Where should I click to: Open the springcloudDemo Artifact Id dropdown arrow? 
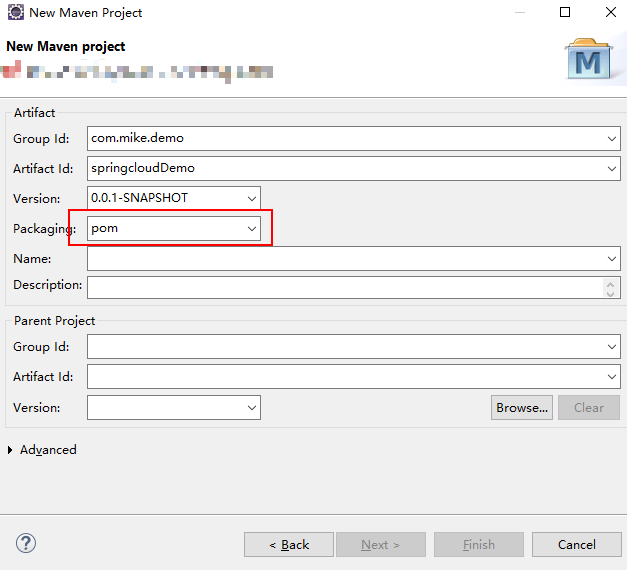[611, 168]
